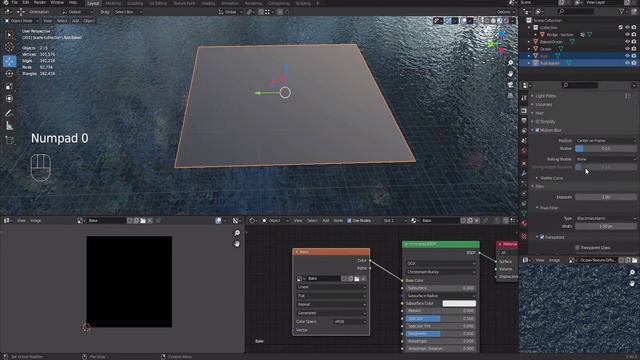
Task: Click the viewport zoom magnifier icon
Action: tap(511, 63)
